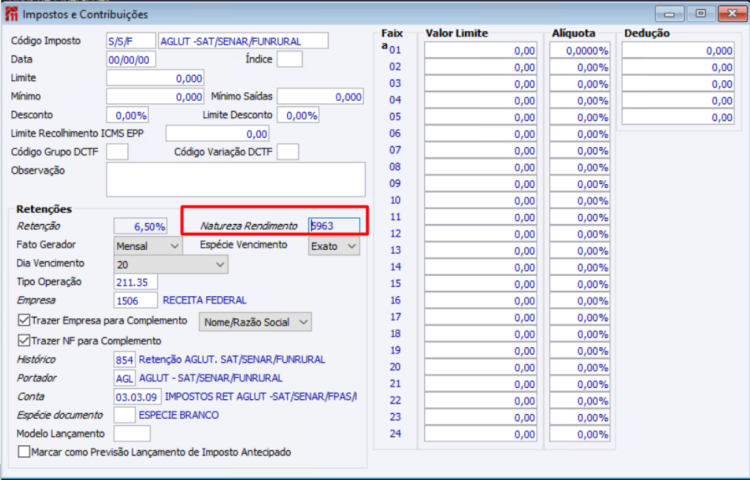Expand the Espécie Vencimento dropdown

coord(334,246)
